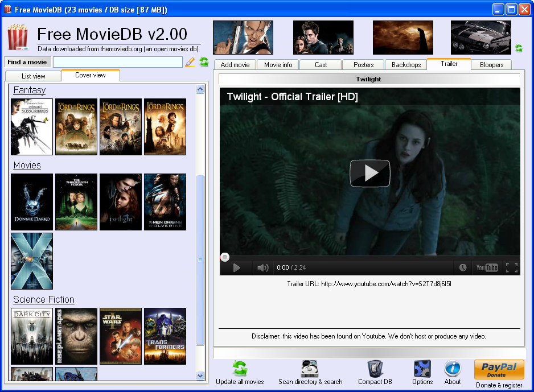Select the large X poster cover
This screenshot has height=392, width=534.
pos(32,261)
